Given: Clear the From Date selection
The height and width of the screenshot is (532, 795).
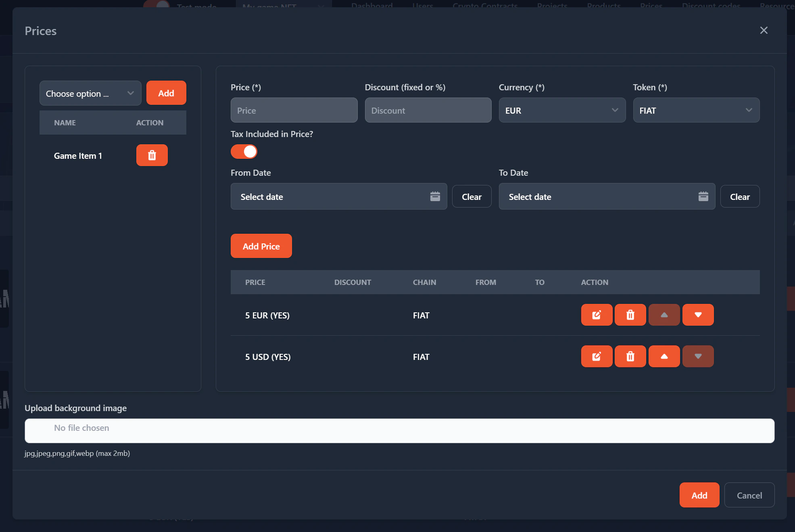Looking at the screenshot, I should coord(472,196).
